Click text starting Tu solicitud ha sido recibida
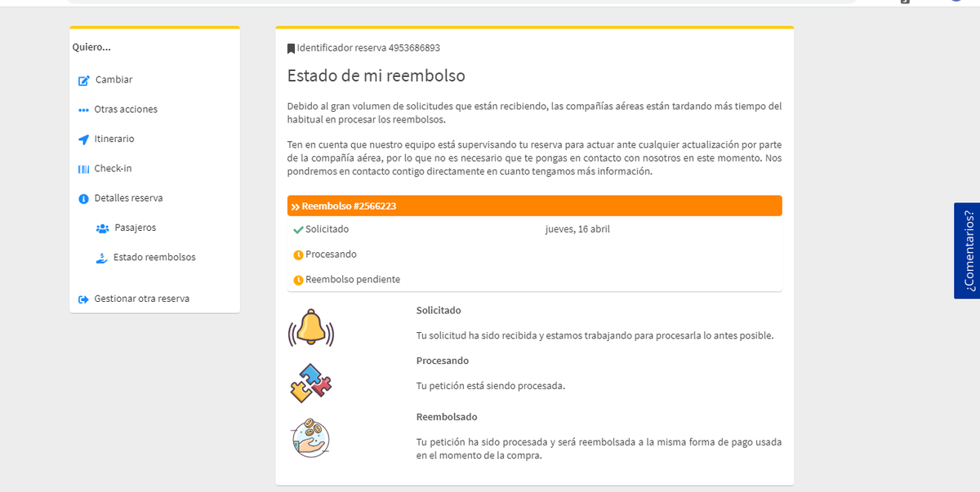Viewport: 980px width, 492px height. coord(595,335)
